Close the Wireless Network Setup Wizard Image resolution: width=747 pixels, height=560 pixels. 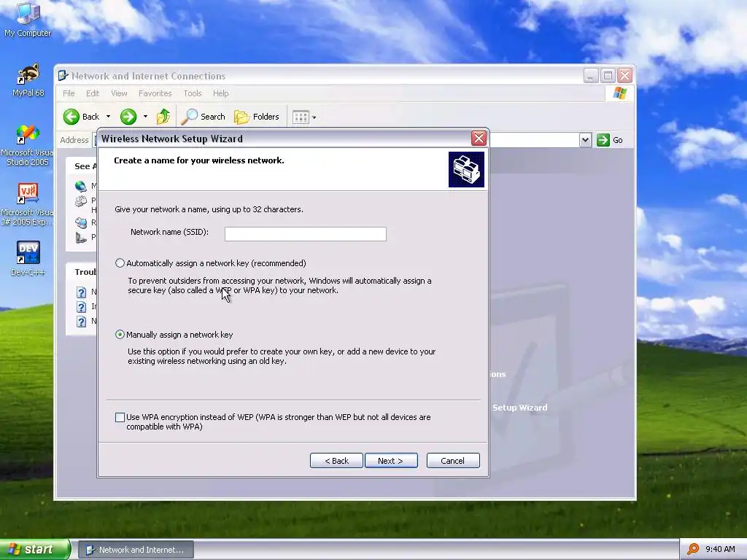(x=479, y=139)
